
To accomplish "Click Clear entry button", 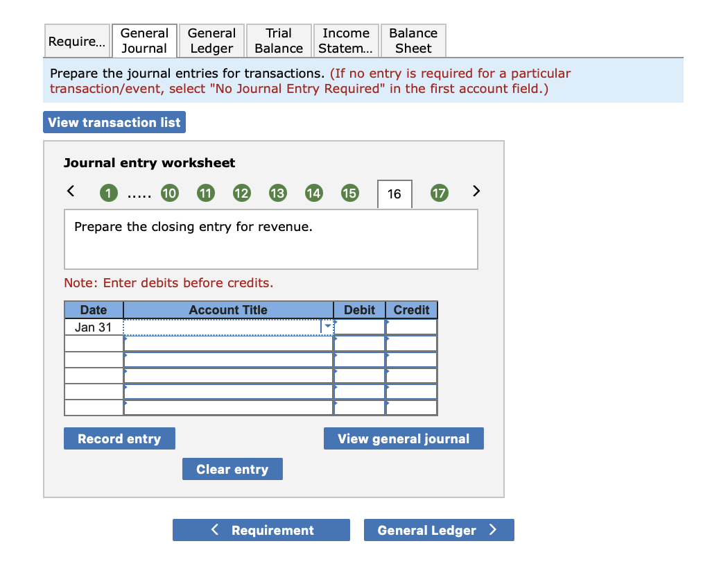I will point(232,469).
